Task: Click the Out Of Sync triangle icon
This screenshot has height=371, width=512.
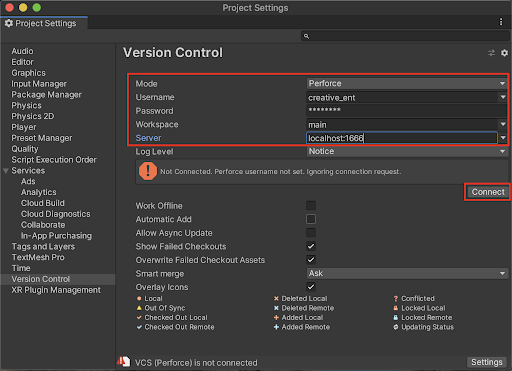Action: coord(139,308)
